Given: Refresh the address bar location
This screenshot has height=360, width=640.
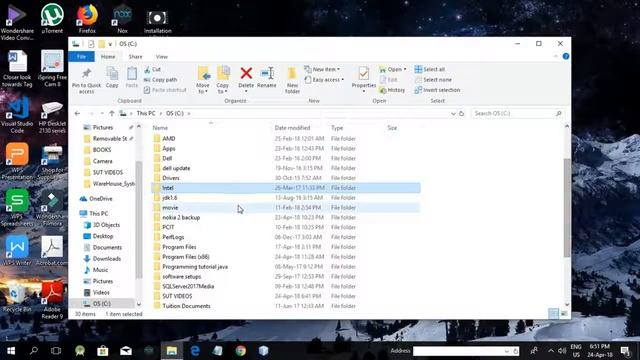Looking at the screenshot, I should pos(462,113).
